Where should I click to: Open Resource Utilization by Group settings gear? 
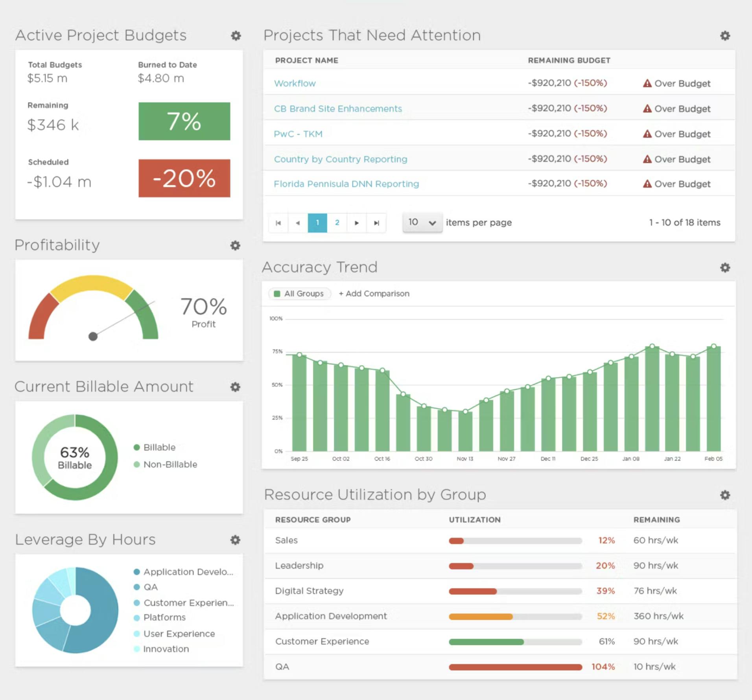point(725,495)
